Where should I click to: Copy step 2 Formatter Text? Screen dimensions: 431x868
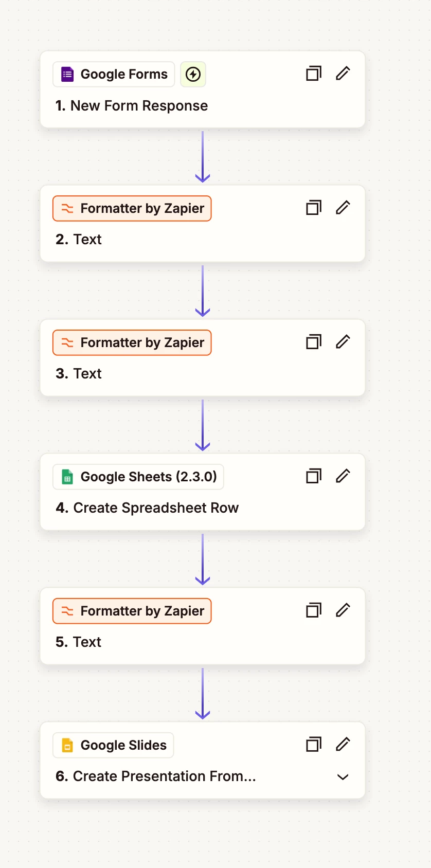pyautogui.click(x=314, y=208)
